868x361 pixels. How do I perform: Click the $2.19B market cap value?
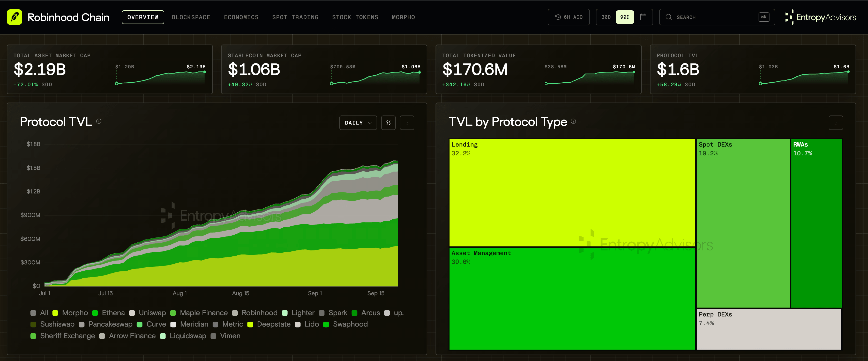[40, 69]
